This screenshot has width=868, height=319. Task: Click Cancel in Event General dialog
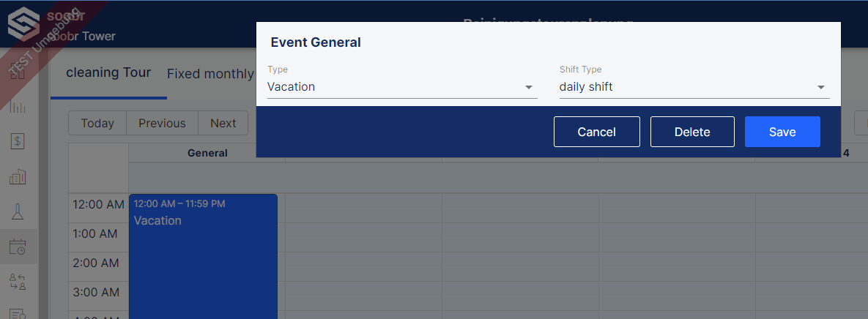[x=597, y=132]
